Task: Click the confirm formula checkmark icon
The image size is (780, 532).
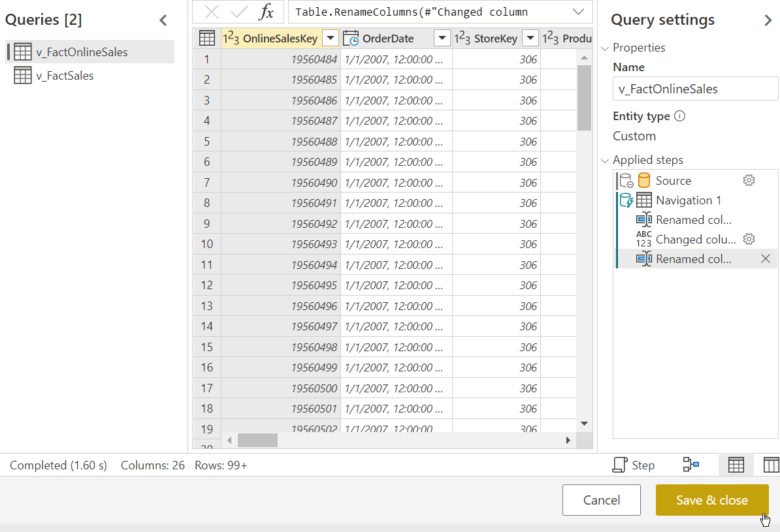Action: [x=239, y=12]
